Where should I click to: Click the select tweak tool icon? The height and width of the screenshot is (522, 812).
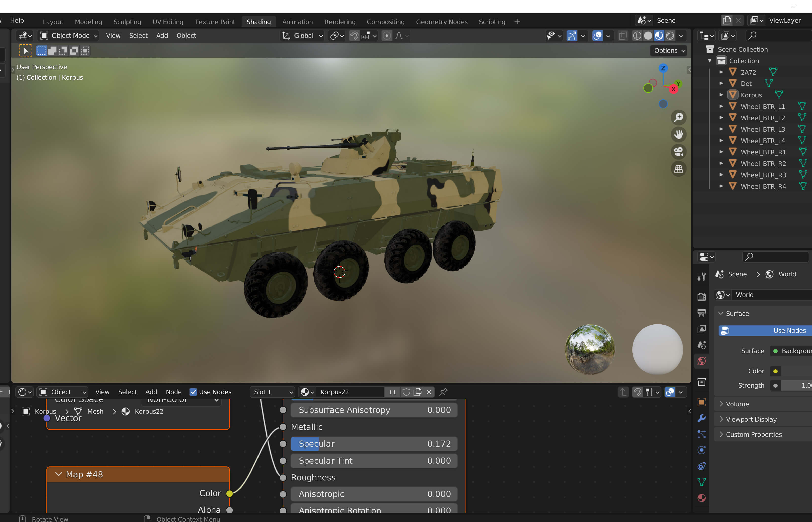pos(26,51)
